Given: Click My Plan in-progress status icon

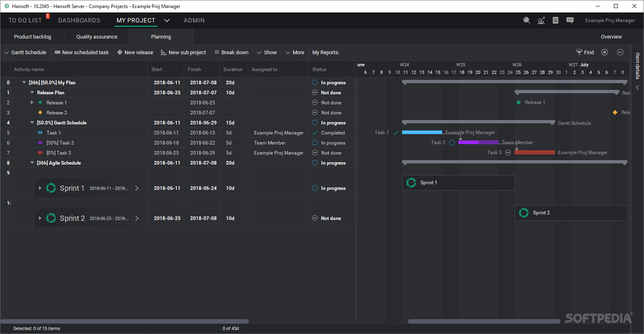Looking at the screenshot, I should coord(315,82).
